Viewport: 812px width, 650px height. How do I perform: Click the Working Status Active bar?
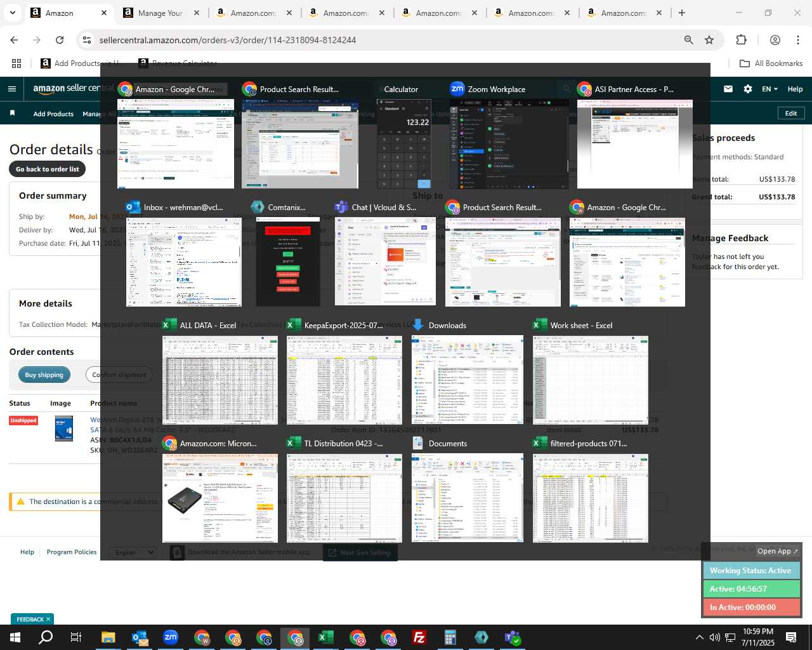pos(751,571)
